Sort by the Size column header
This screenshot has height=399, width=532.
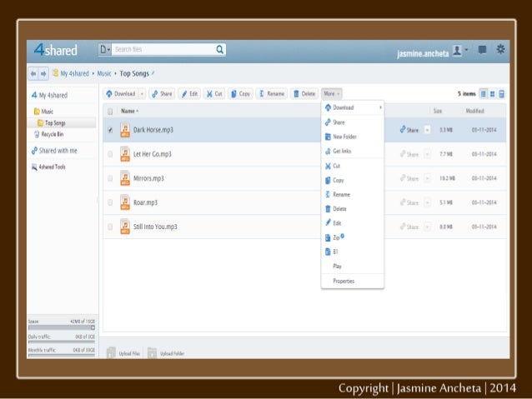click(x=437, y=111)
